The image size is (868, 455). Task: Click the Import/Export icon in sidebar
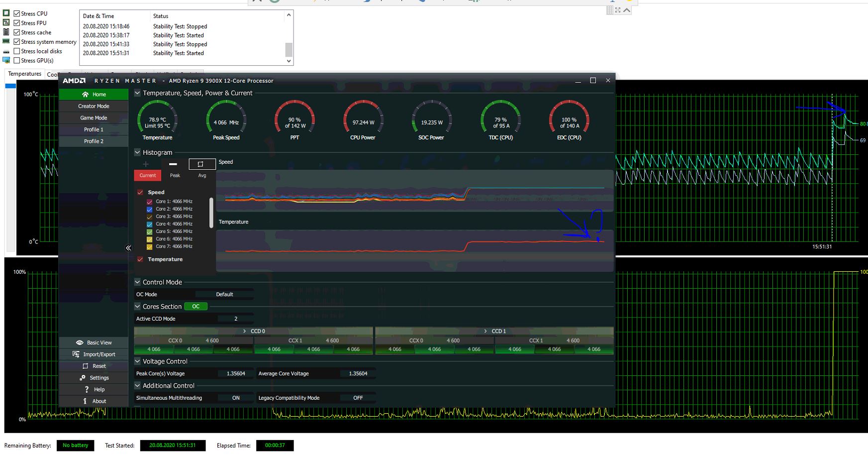click(x=76, y=354)
